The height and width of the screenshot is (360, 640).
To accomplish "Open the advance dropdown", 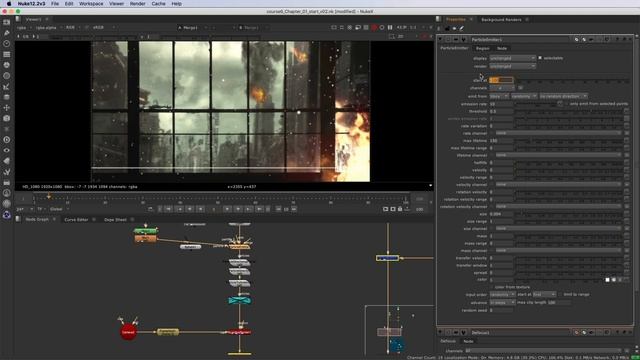I will [x=502, y=302].
